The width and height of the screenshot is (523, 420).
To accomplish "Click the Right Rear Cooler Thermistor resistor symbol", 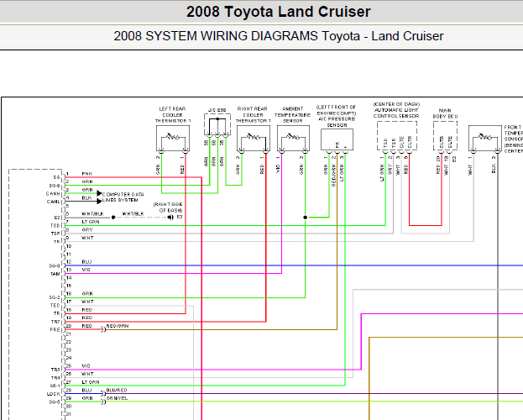I will coord(254,137).
